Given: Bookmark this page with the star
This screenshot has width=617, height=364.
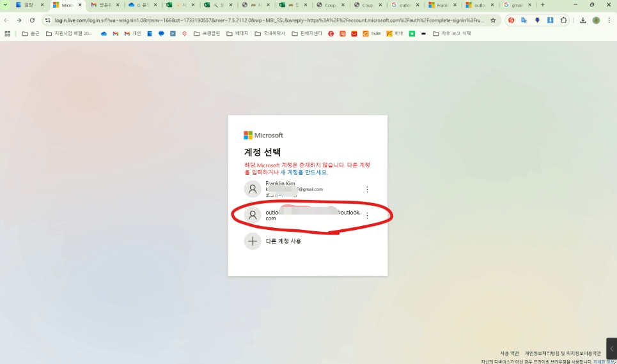Looking at the screenshot, I should 493,20.
